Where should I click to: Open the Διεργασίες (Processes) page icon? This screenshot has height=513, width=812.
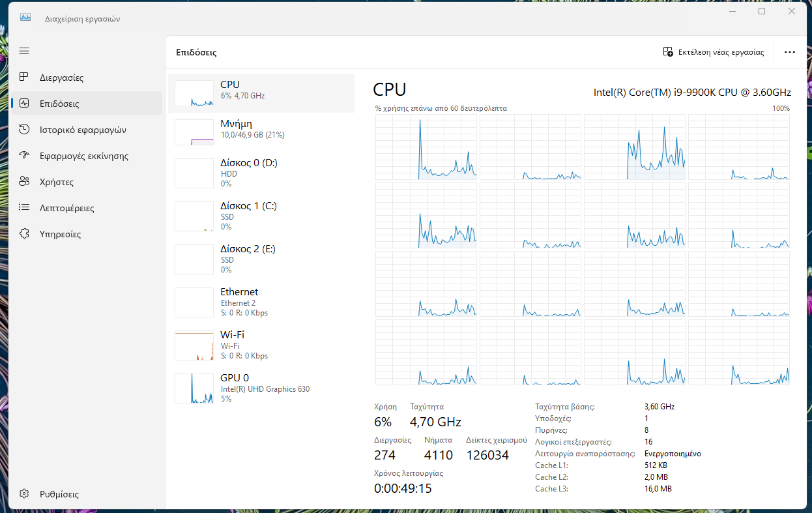point(24,78)
